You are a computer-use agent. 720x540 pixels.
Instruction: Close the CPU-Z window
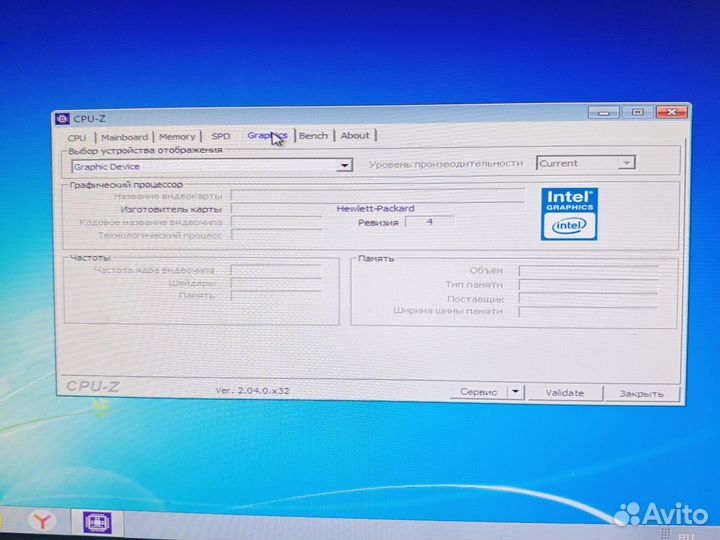click(671, 112)
